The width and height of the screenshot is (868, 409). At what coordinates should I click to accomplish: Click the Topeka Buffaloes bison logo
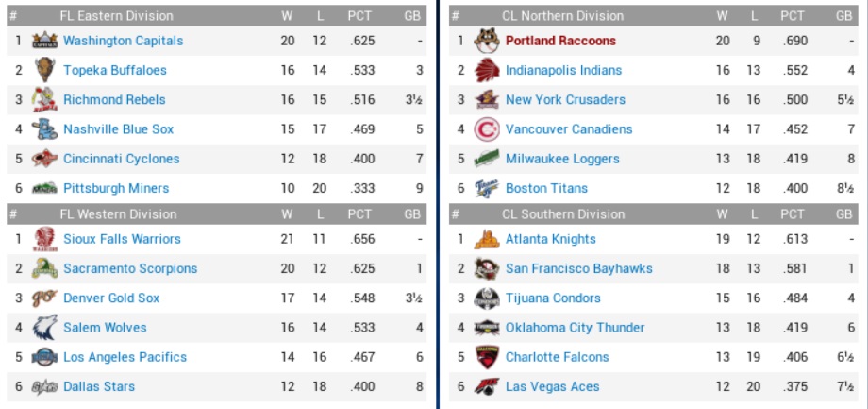44,70
